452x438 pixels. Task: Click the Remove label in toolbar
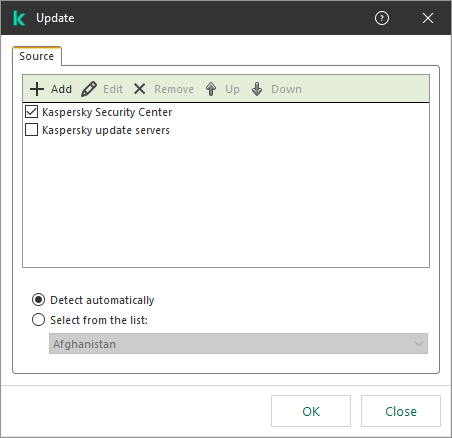[174, 89]
